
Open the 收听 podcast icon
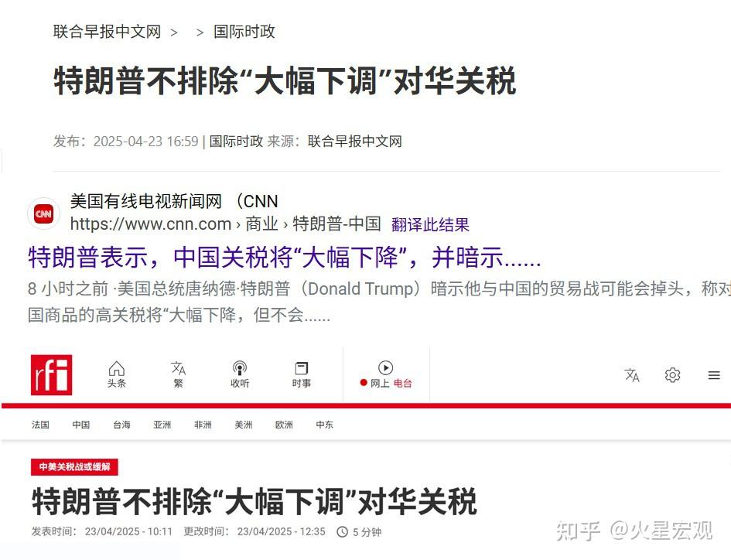pyautogui.click(x=240, y=374)
